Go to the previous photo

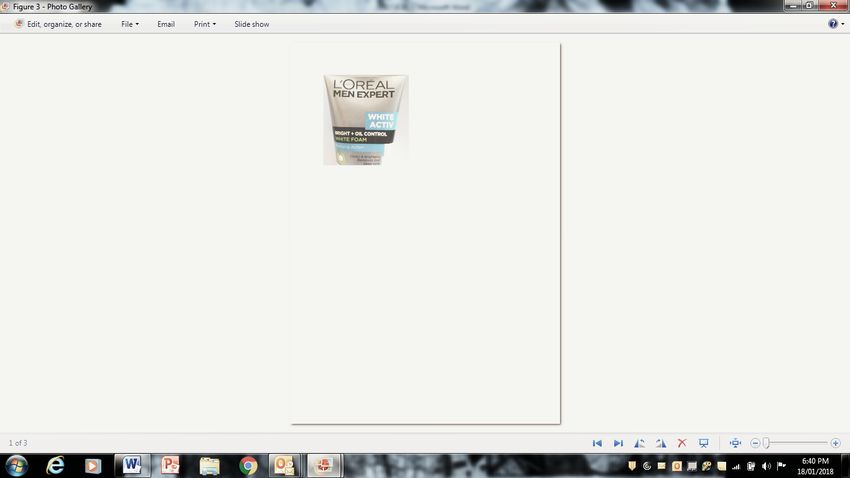tap(597, 443)
